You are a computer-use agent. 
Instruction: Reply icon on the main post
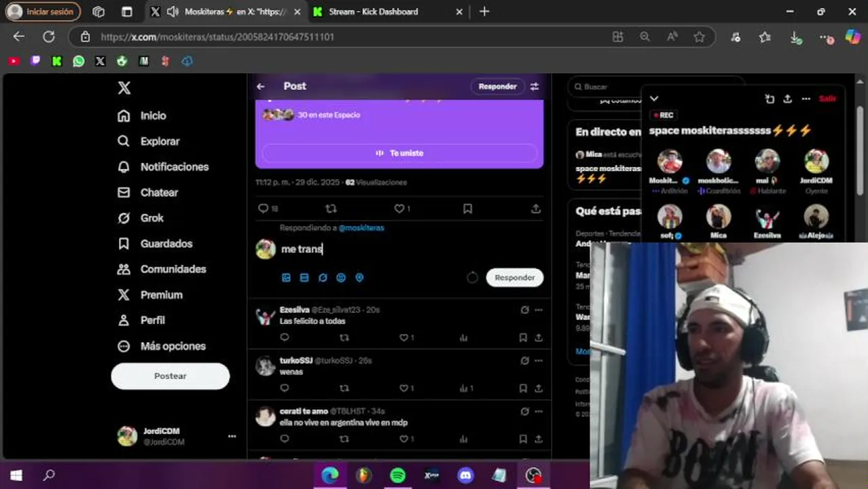(x=264, y=209)
